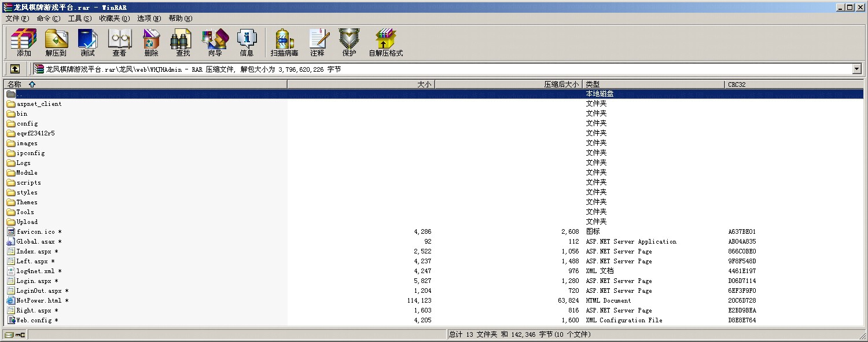The image size is (868, 342).
Task: Click the Delete (删除) toolbar icon
Action: click(151, 42)
